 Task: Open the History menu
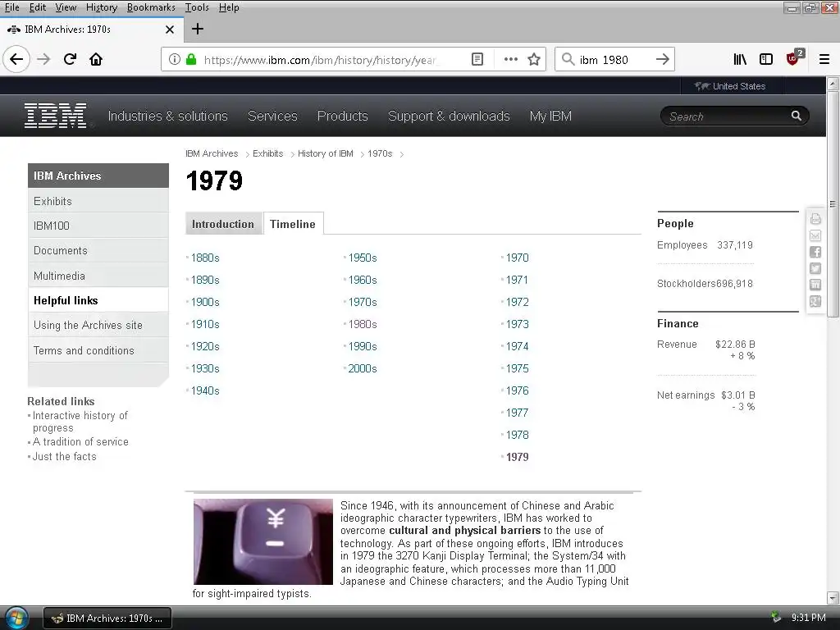pos(101,7)
